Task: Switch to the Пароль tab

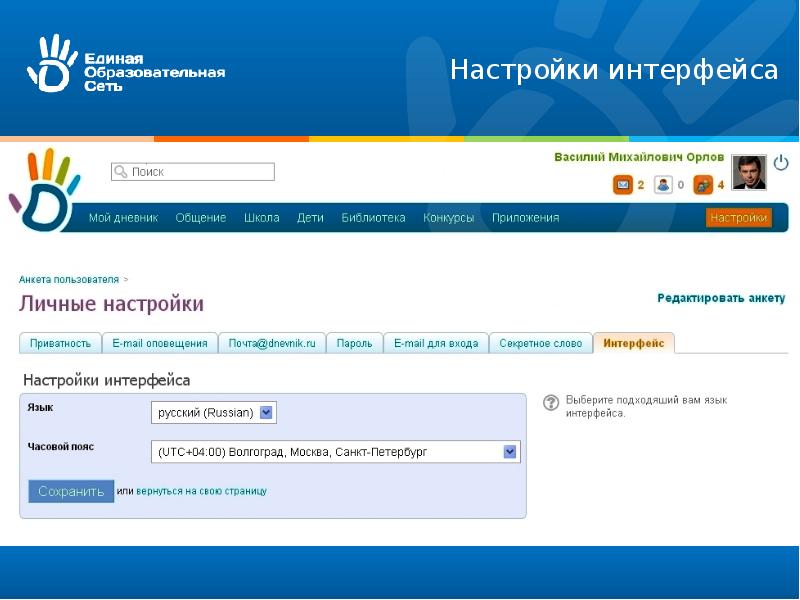Action: [354, 343]
